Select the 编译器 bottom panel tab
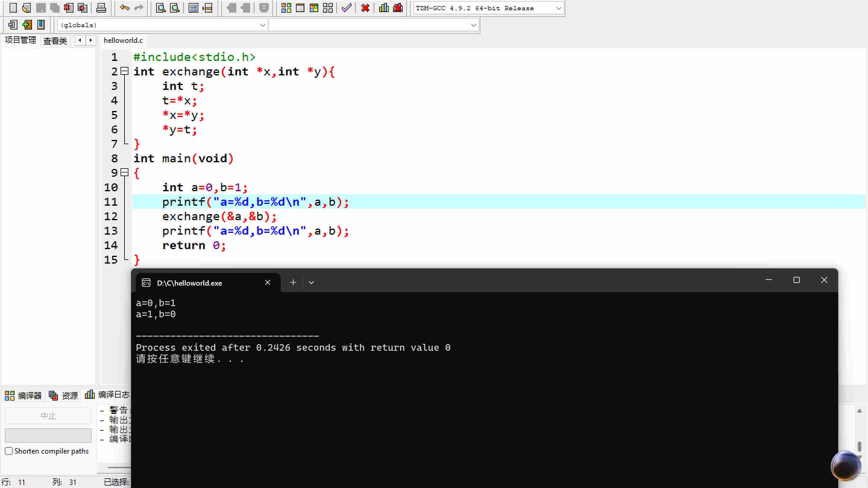 [24, 395]
